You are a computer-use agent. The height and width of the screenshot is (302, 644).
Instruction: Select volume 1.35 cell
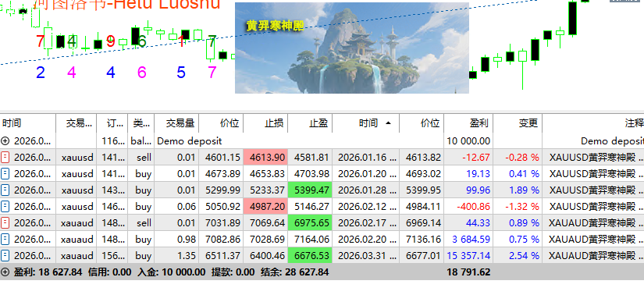coord(176,256)
